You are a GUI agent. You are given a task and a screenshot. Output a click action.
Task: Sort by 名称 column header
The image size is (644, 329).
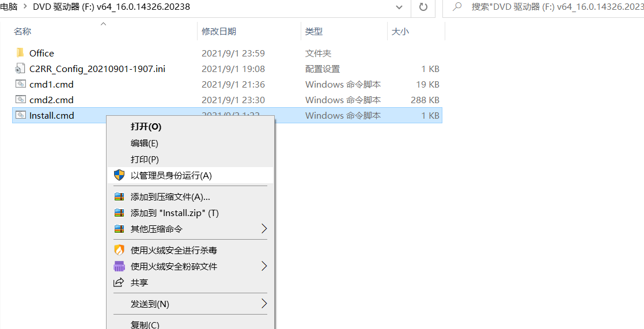pyautogui.click(x=22, y=31)
